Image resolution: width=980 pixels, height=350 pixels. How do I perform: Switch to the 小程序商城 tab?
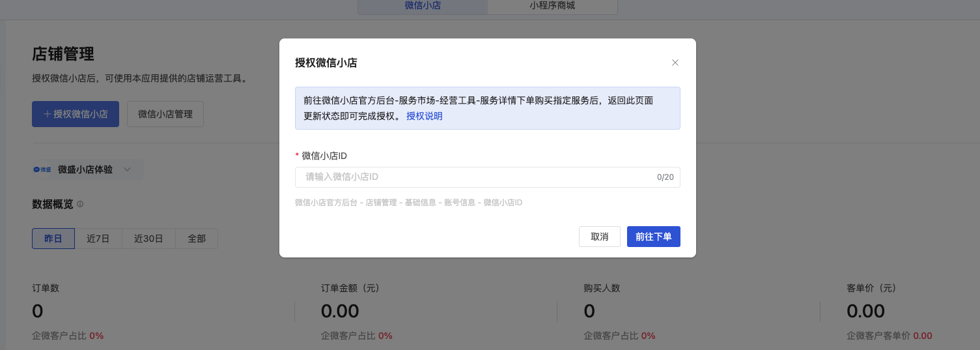[552, 6]
